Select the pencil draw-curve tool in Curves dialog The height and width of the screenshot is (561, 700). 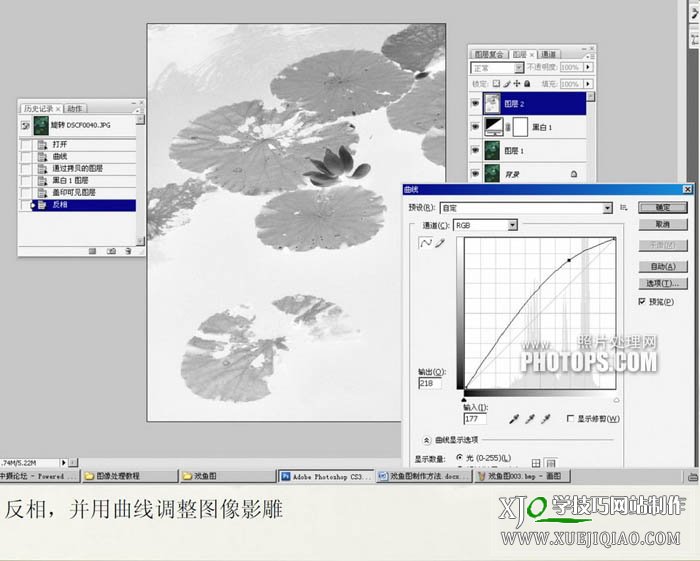[440, 243]
